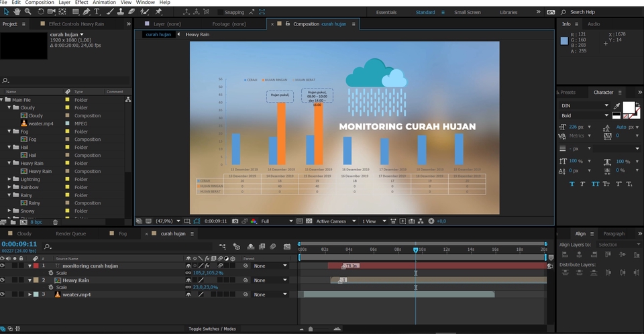The height and width of the screenshot is (334, 644).
Task: Click the red label color of layer 1
Action: pyautogui.click(x=36, y=266)
